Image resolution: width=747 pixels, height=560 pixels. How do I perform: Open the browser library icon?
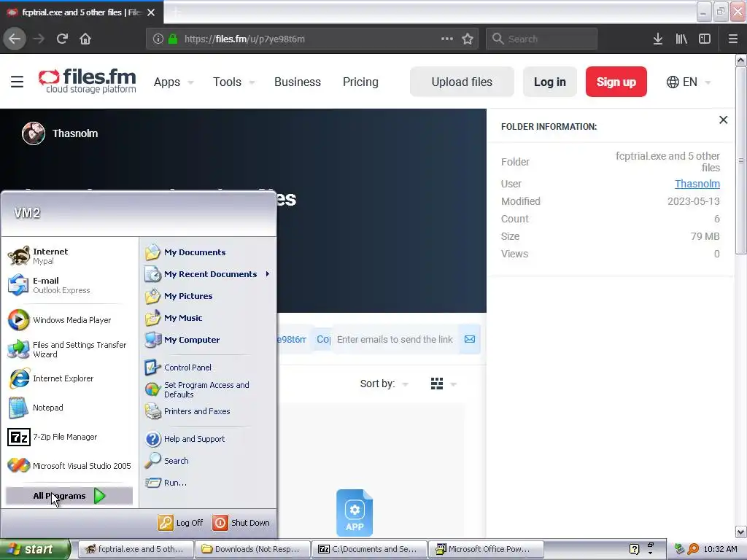(x=681, y=39)
